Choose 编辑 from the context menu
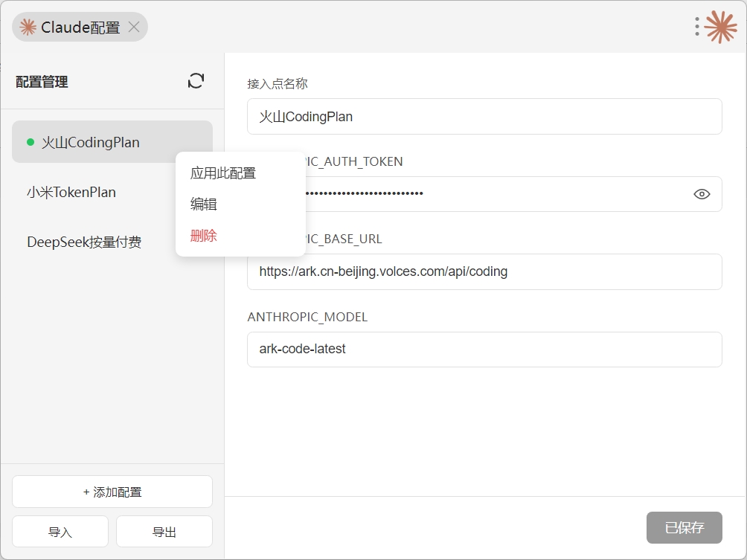Screen dimensions: 747x560 (x=240, y=204)
